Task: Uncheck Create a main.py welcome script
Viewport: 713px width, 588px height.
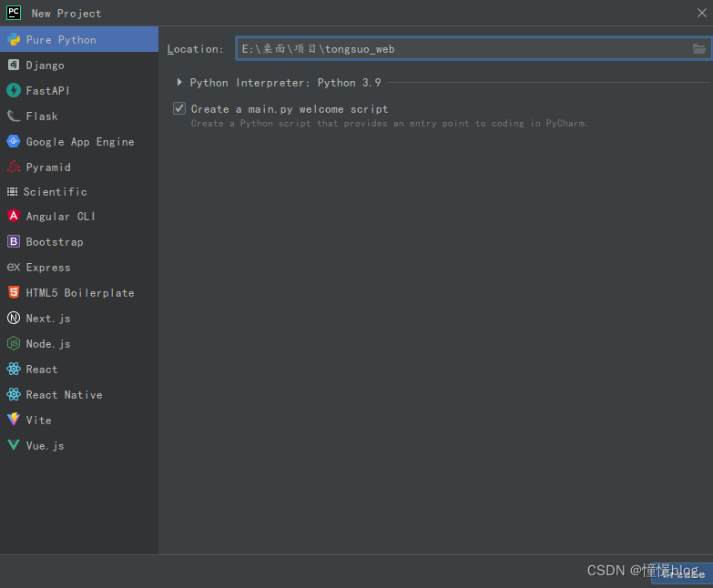Action: click(179, 108)
